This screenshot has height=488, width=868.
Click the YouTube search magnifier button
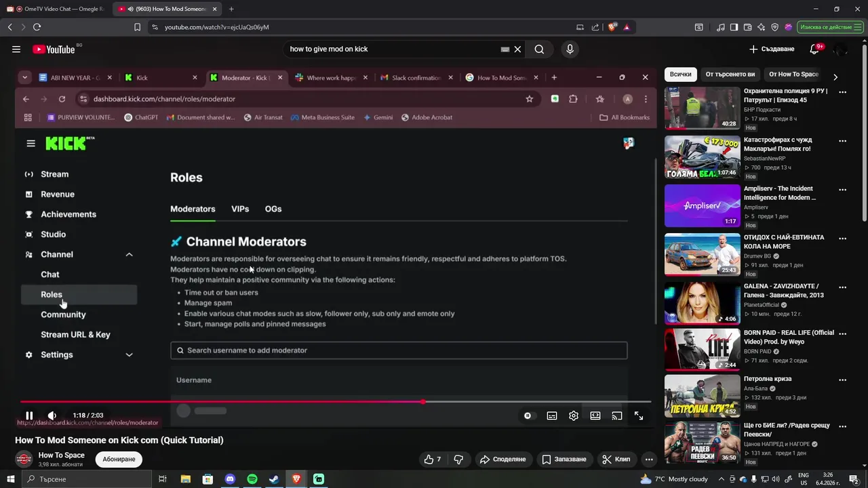[x=539, y=49]
